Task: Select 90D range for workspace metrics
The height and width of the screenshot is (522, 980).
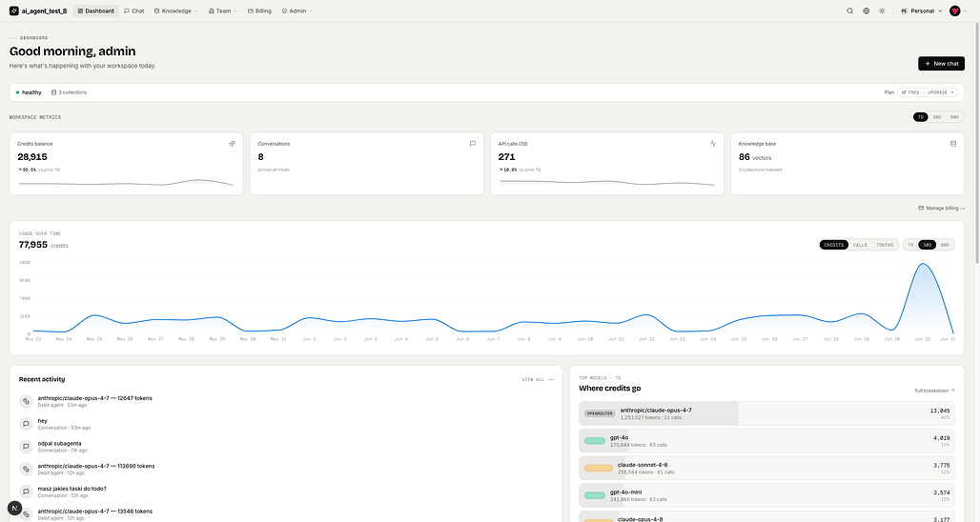Action: point(954,117)
